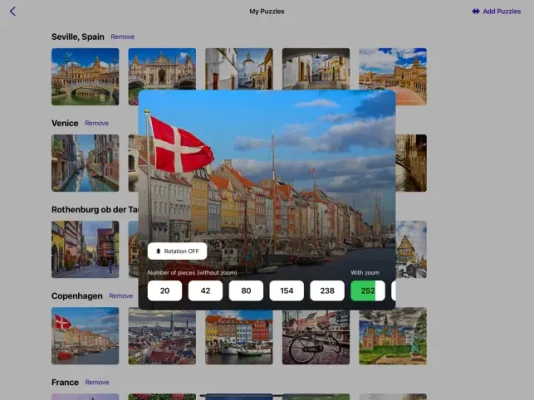Start the 252-piece puzzle with zoom
534x400 pixels.
368,291
